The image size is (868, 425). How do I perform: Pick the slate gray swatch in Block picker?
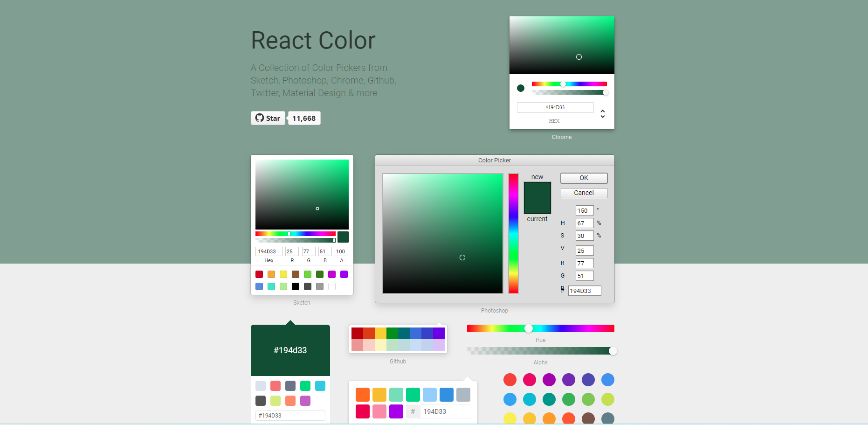tap(290, 386)
